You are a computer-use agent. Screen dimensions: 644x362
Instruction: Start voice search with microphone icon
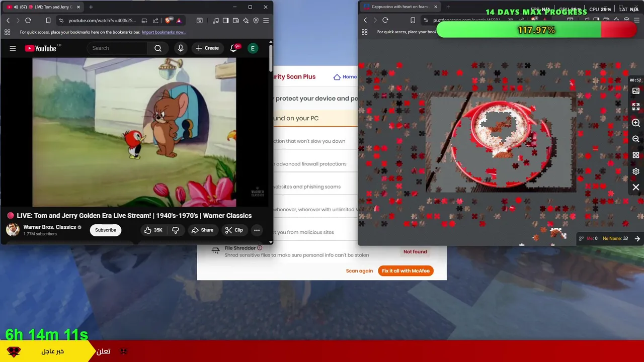click(x=181, y=48)
